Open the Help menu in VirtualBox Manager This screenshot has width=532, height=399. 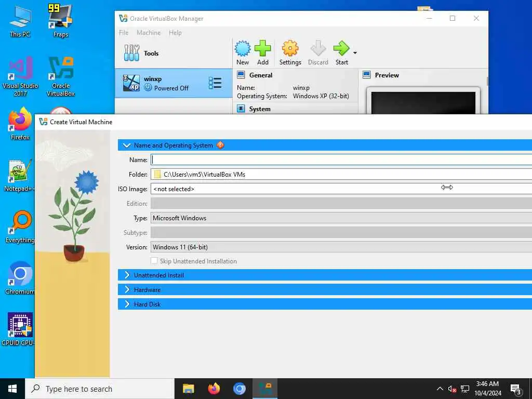[x=175, y=33]
